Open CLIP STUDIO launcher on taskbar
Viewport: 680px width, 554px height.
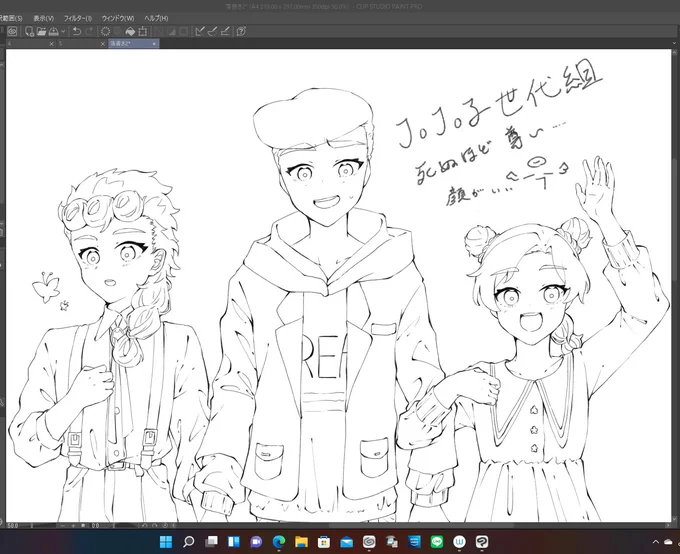pyautogui.click(x=369, y=541)
